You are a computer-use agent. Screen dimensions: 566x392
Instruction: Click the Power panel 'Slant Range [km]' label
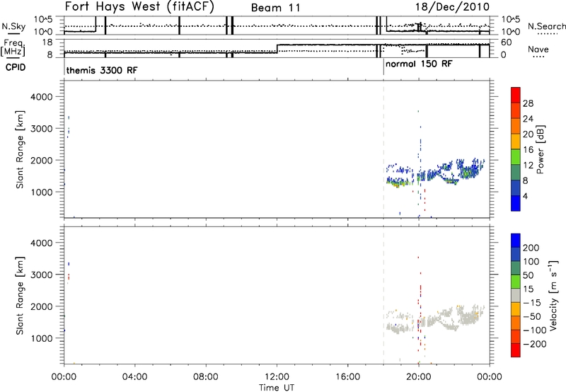(20, 149)
